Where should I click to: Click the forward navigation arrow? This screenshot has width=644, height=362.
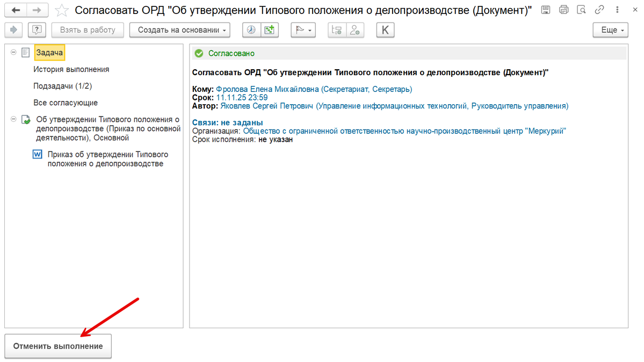[x=37, y=10]
